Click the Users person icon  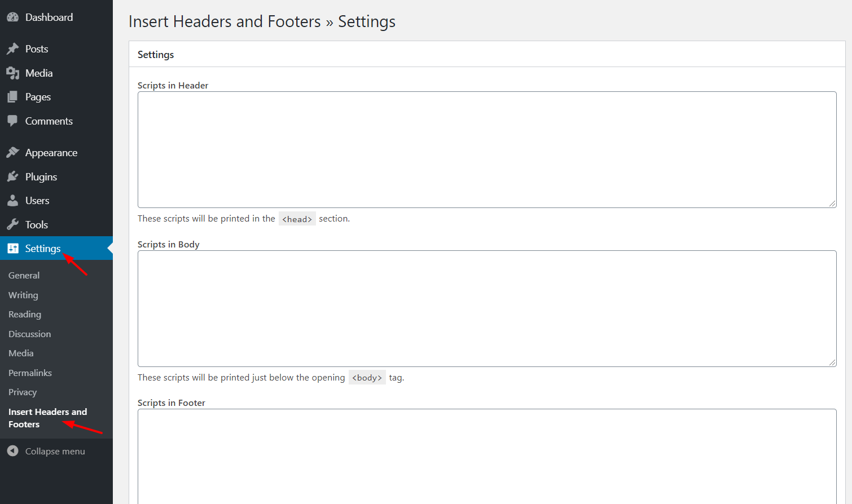point(12,201)
